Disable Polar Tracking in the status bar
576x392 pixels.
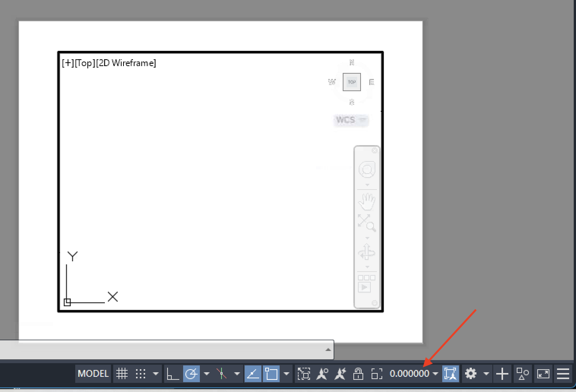[192, 373]
